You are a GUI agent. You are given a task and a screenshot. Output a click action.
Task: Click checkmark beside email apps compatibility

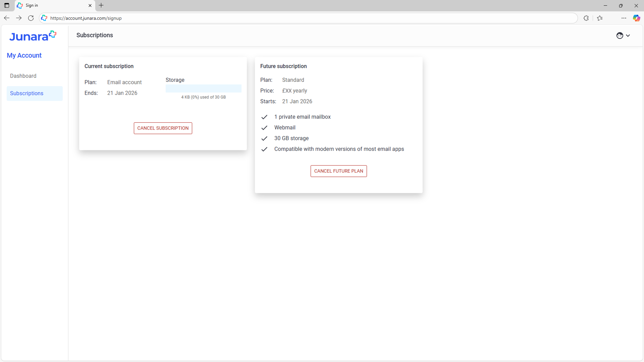[264, 149]
